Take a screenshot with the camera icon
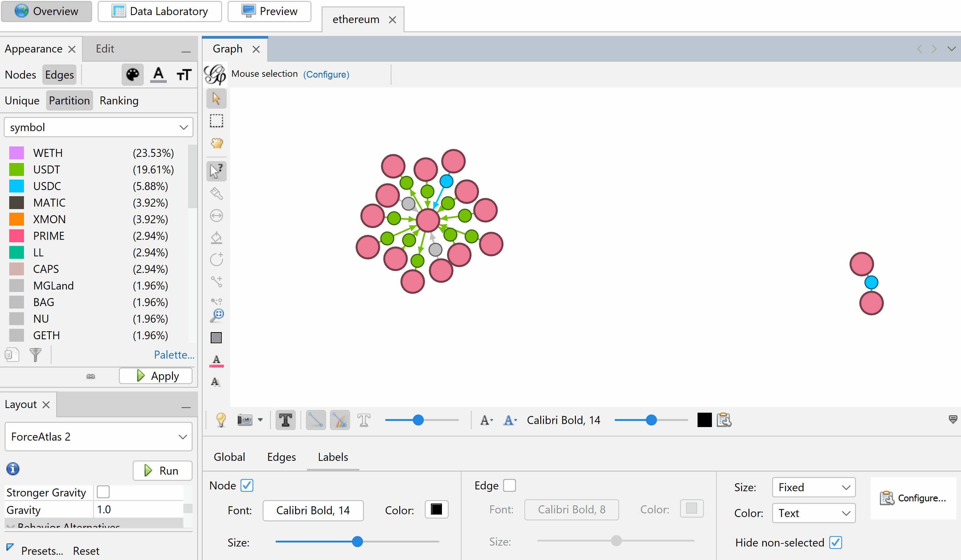The width and height of the screenshot is (961, 560). point(245,420)
